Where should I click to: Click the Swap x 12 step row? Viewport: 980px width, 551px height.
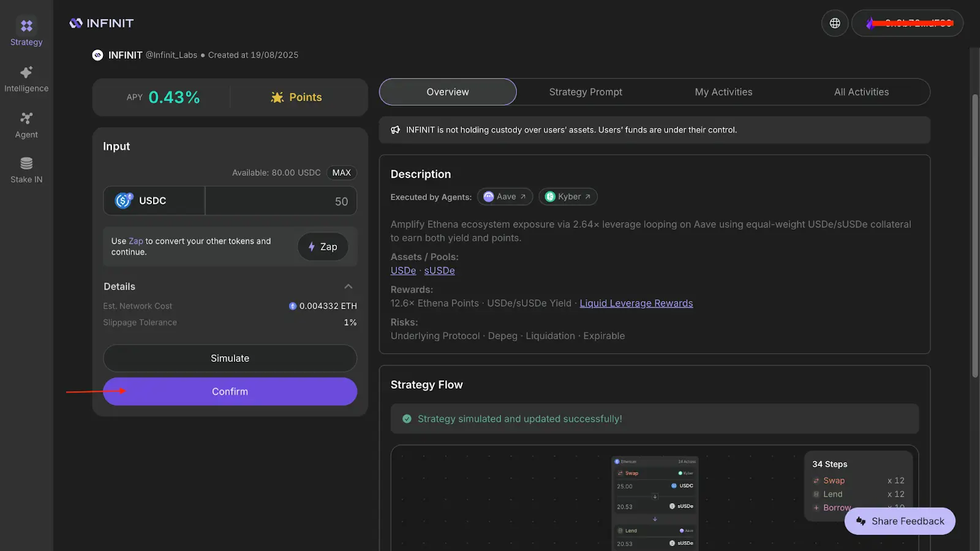tap(858, 481)
